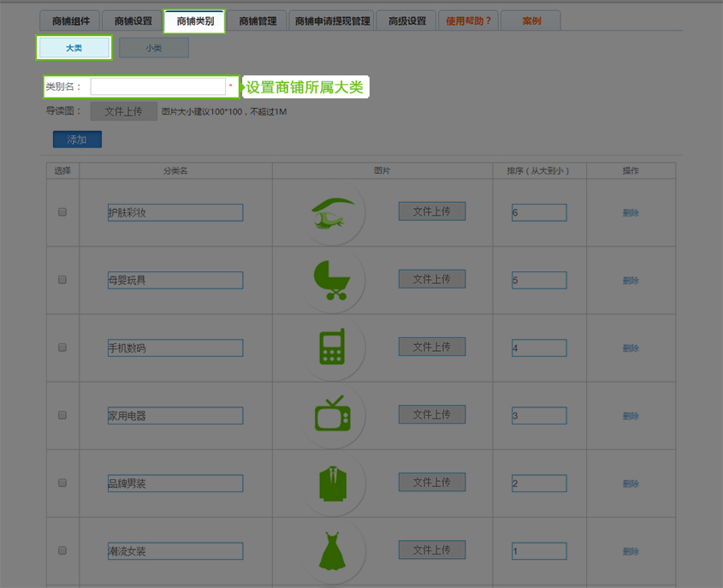Screen dimensions: 723x588
Task: Check the box for 品牌男装 row
Action: click(x=62, y=483)
